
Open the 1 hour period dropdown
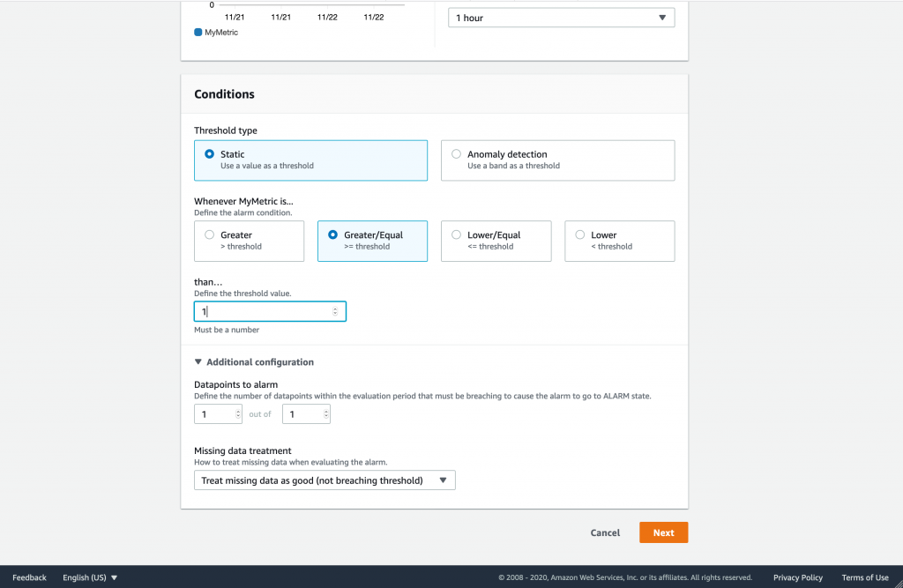561,17
